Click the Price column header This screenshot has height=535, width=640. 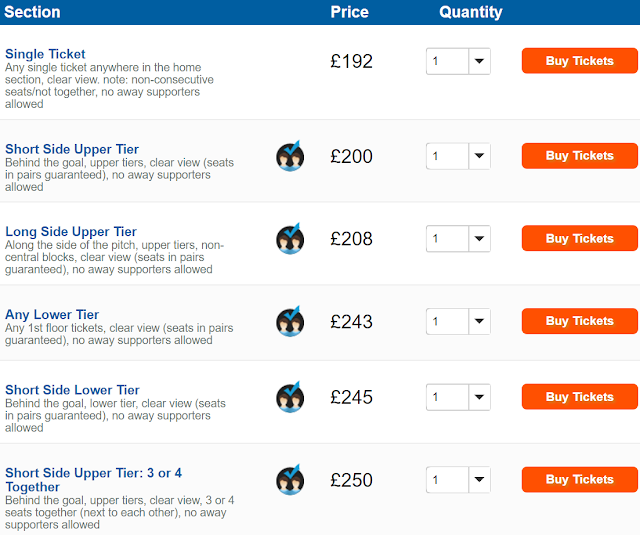coord(349,12)
